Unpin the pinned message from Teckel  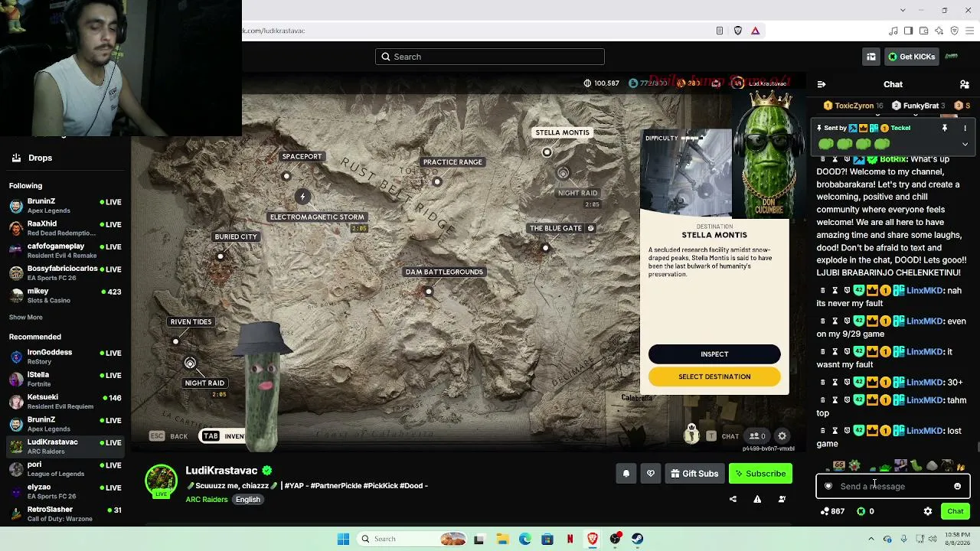click(945, 128)
